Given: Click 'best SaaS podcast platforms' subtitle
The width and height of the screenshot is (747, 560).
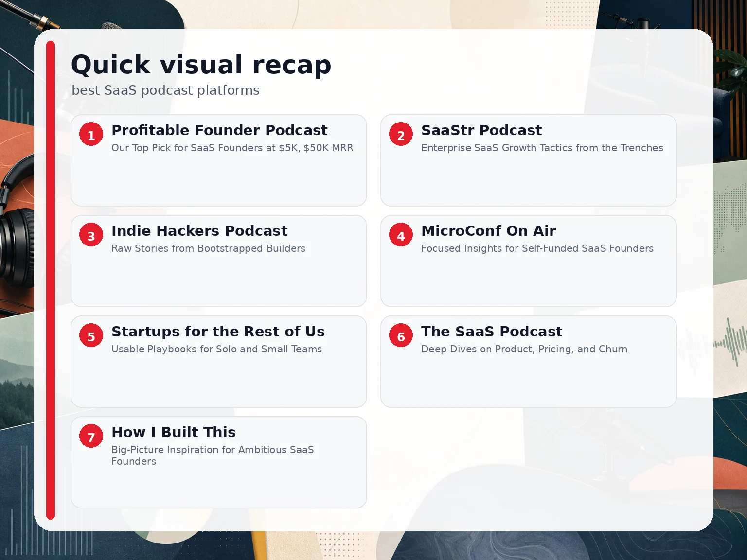Looking at the screenshot, I should (165, 90).
